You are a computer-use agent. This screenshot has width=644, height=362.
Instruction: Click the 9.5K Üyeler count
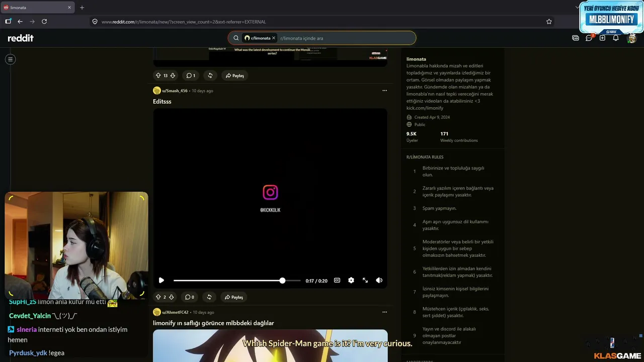pos(412,137)
